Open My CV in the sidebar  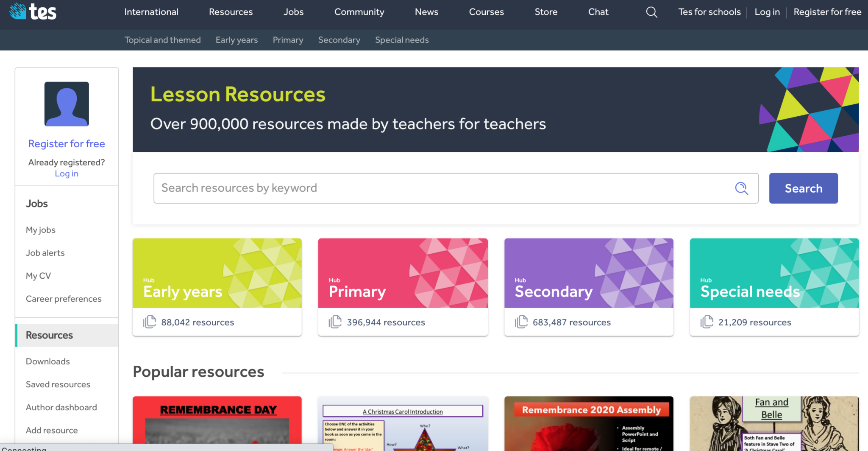pos(38,276)
